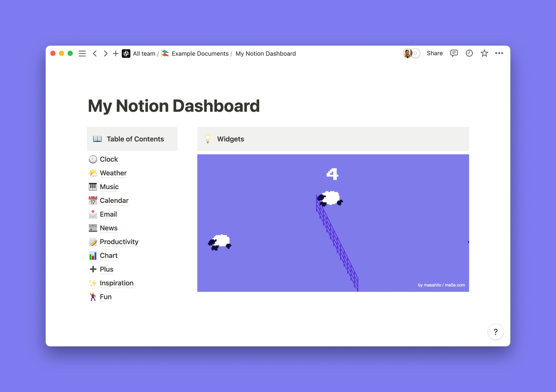The width and height of the screenshot is (556, 392).
Task: Click the calendar date icon
Action: click(93, 200)
